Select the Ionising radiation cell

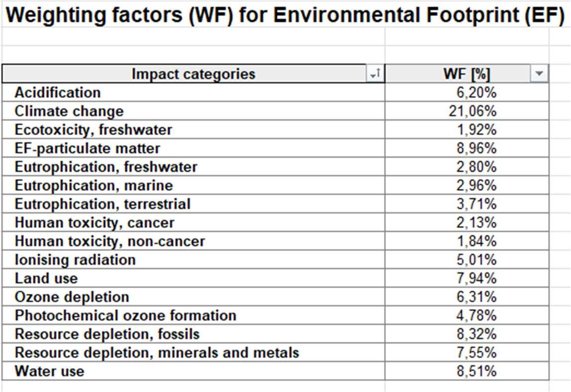click(193, 260)
